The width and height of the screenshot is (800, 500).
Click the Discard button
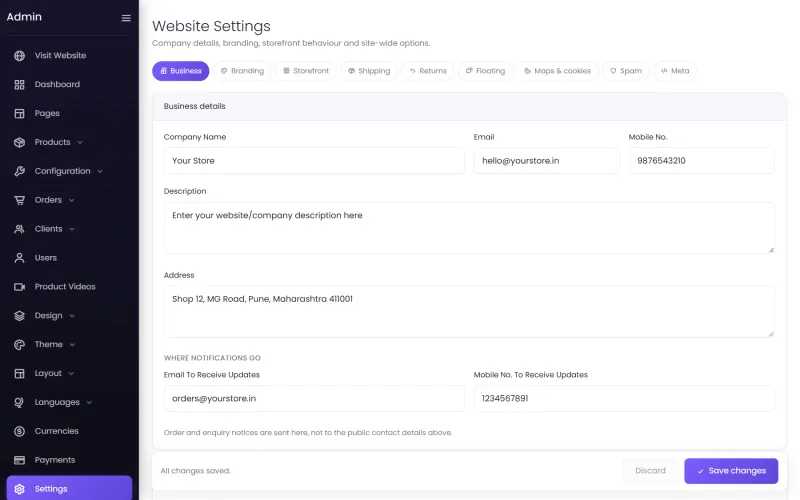tap(650, 471)
